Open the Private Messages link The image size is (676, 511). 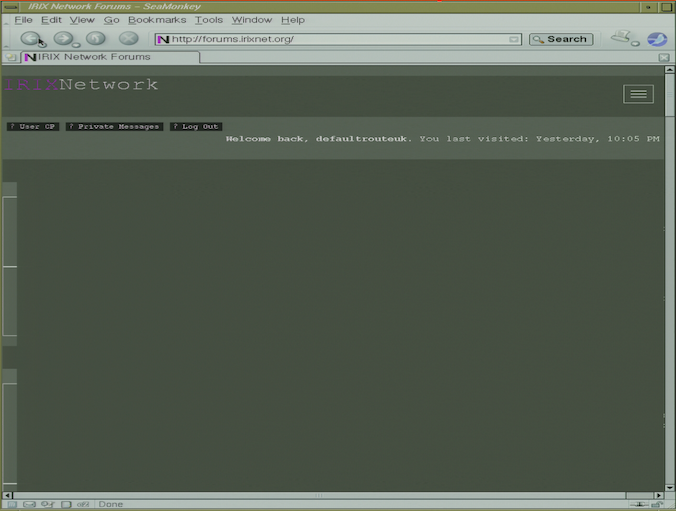[x=114, y=126]
